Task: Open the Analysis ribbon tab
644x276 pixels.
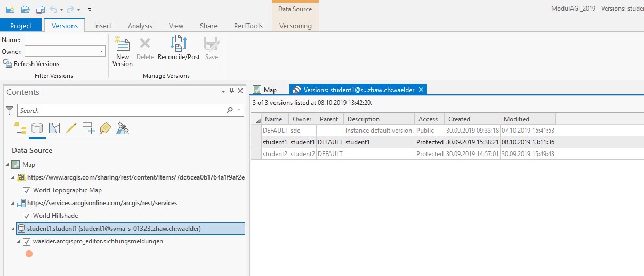Action: [x=140, y=26]
